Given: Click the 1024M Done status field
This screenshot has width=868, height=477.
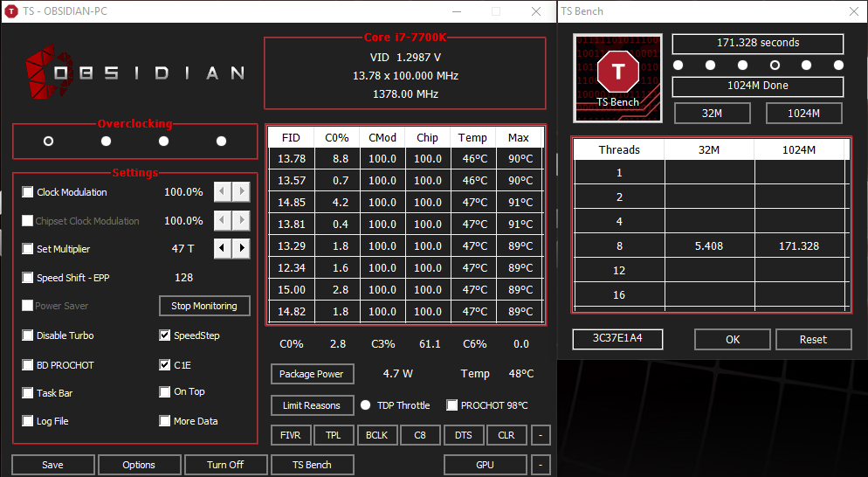Looking at the screenshot, I should [x=758, y=86].
